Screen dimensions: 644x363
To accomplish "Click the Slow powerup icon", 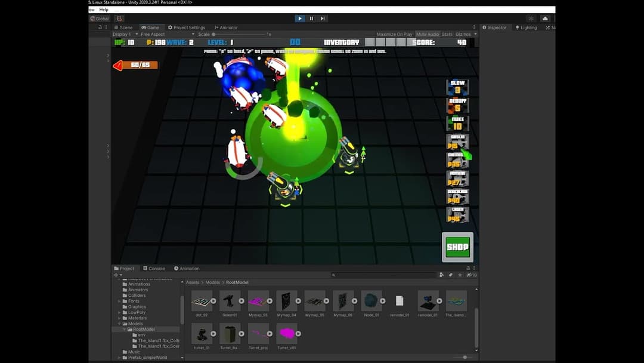I will [x=457, y=87].
